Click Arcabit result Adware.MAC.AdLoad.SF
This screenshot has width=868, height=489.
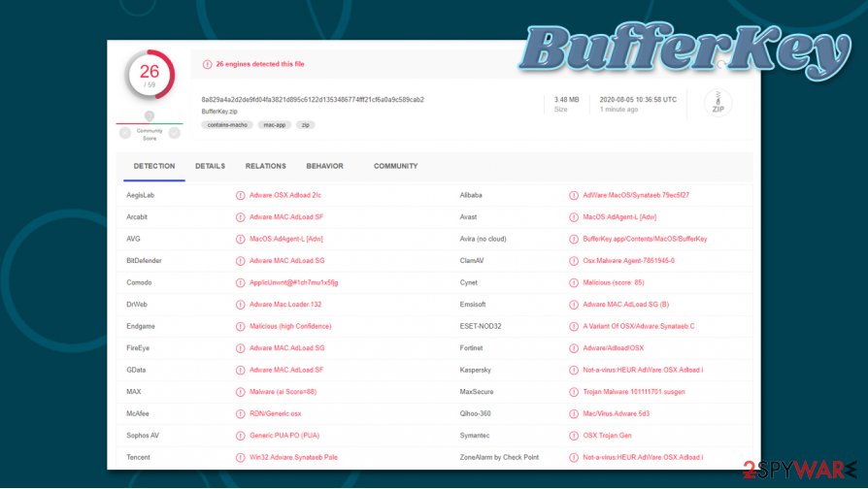286,217
